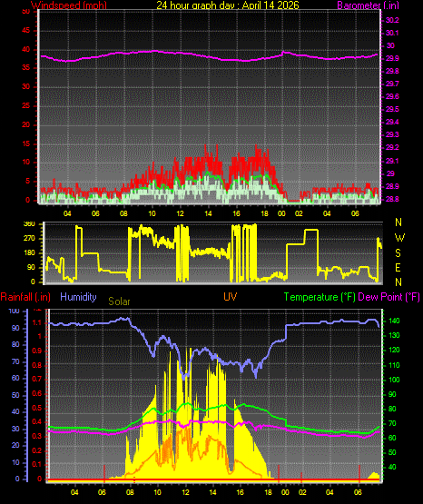Click the 'Windspeed (mph)' axis title
423x504 pixels.
[x=69, y=5]
